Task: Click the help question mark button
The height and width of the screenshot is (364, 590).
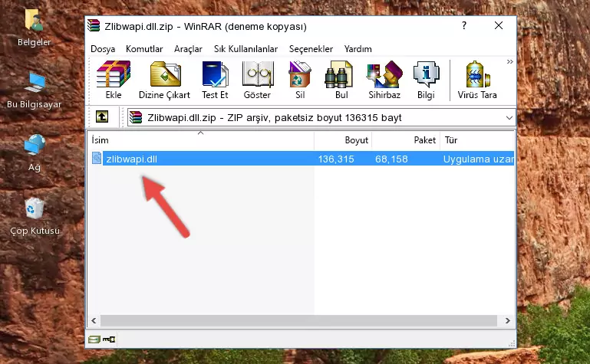Action: [464, 25]
